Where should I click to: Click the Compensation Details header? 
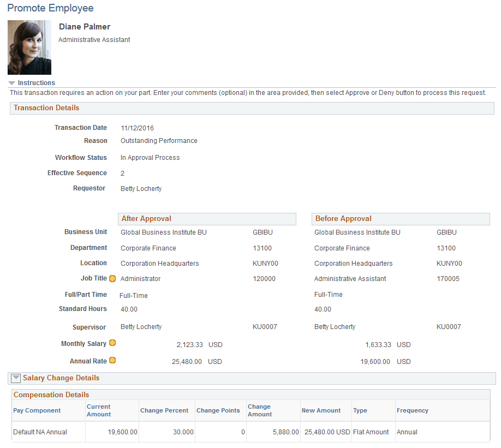click(x=51, y=395)
